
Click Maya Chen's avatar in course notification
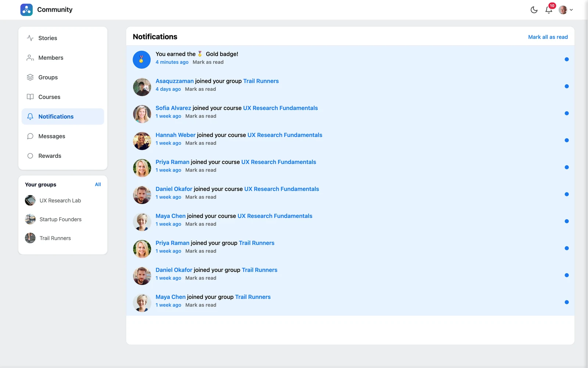(142, 222)
